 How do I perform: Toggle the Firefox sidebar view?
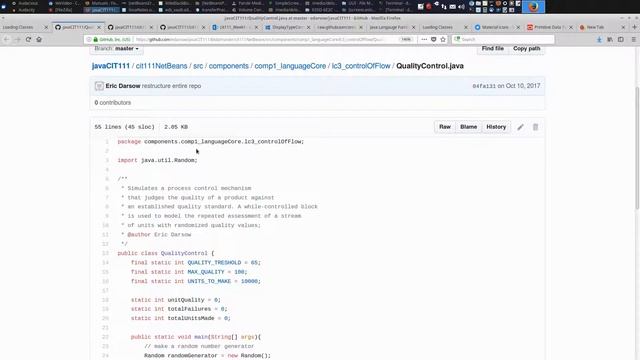click(621, 40)
